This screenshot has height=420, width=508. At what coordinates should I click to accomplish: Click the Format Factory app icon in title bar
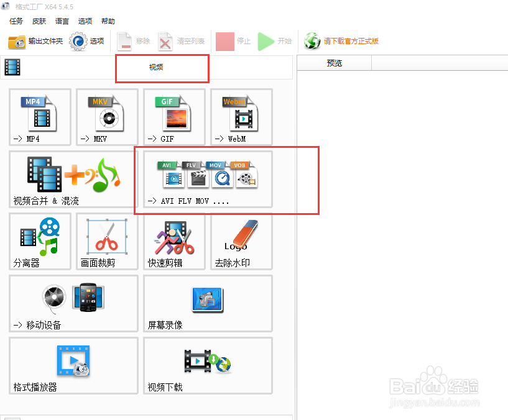click(x=6, y=6)
